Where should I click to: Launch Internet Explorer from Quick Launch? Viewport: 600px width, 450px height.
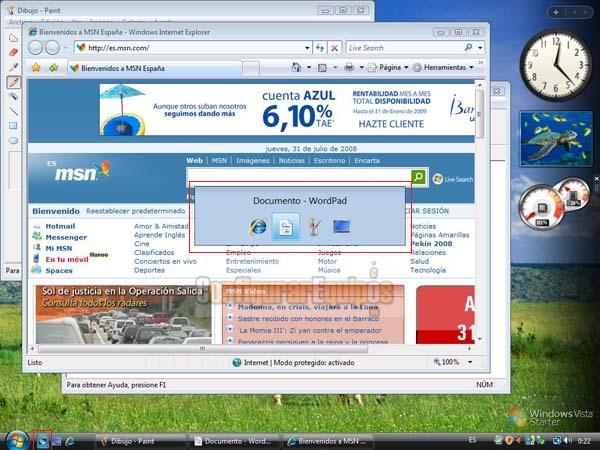click(70, 442)
